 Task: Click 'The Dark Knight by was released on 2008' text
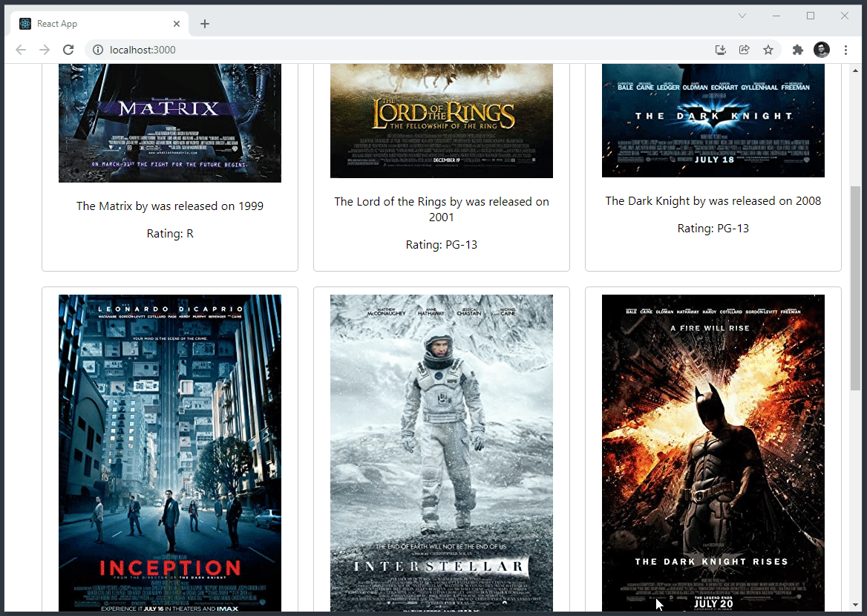click(x=713, y=201)
